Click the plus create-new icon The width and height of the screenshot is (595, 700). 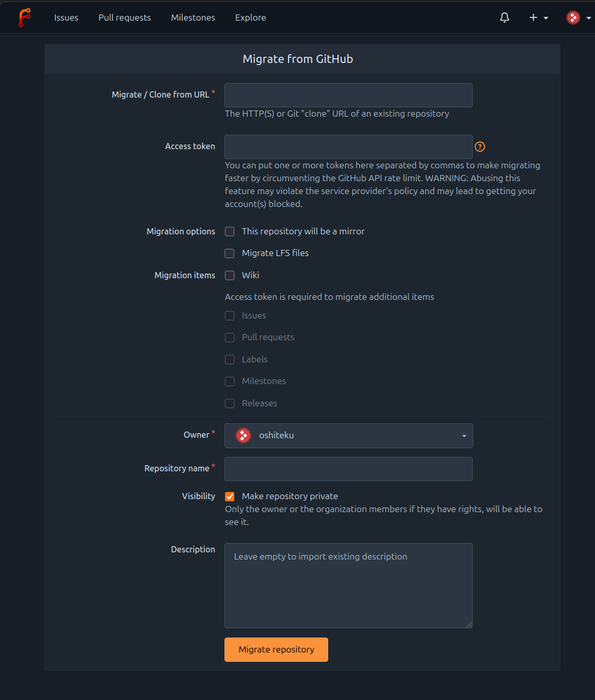[533, 18]
